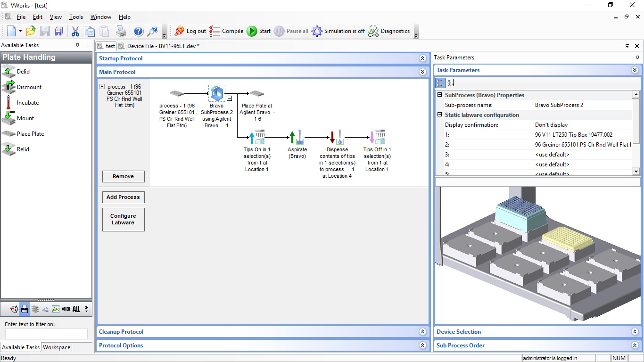The height and width of the screenshot is (362, 644).
Task: Open the Window menu
Action: click(101, 17)
